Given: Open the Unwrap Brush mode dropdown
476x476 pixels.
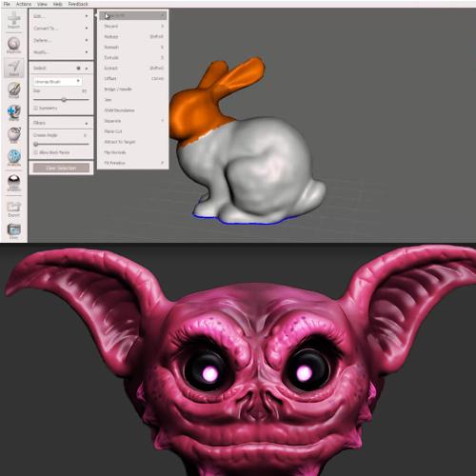Looking at the screenshot, I should pos(57,81).
